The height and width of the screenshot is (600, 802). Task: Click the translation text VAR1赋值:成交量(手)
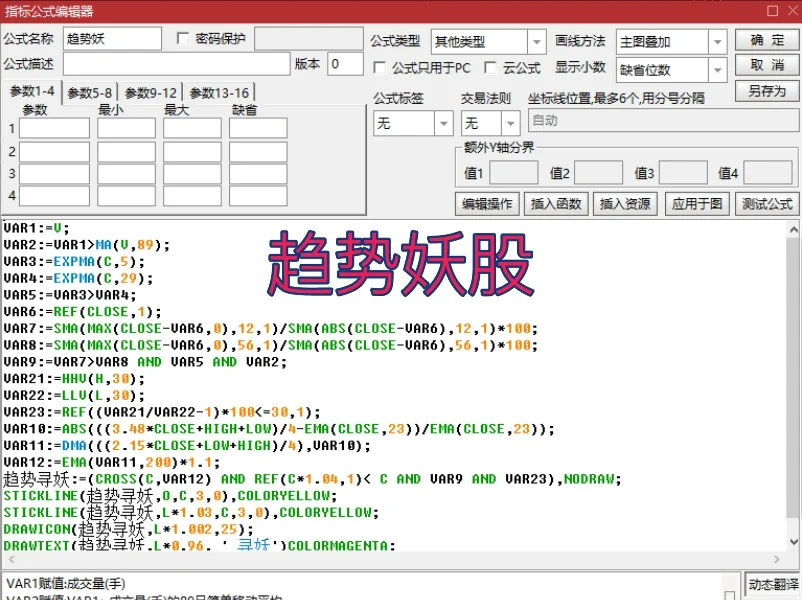(x=66, y=583)
